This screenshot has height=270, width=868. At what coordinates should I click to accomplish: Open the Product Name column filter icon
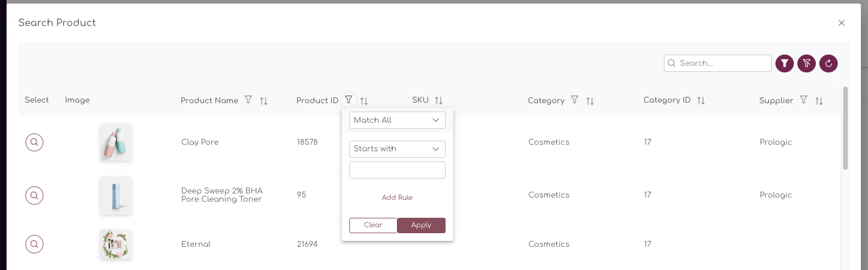click(249, 100)
